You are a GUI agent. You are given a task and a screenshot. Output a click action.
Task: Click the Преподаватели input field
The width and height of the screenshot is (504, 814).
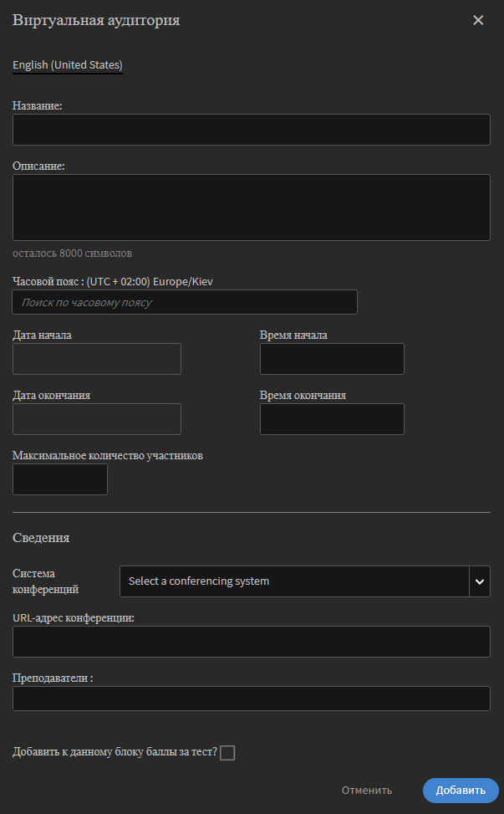pyautogui.click(x=252, y=699)
